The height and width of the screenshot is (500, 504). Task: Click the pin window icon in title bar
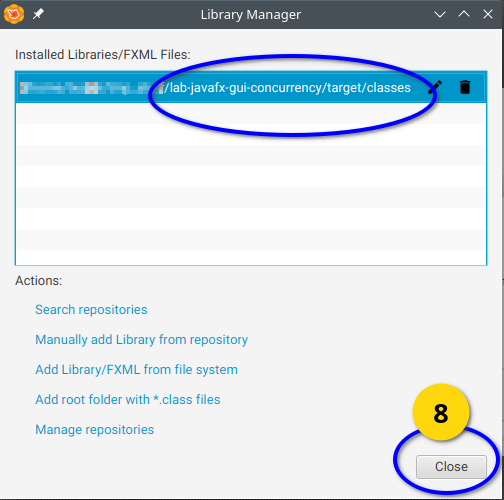[38, 14]
